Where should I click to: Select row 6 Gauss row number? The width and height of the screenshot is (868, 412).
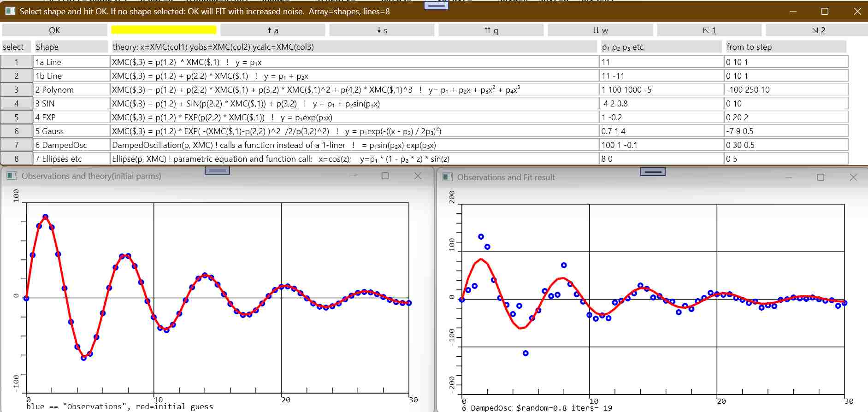pos(17,131)
